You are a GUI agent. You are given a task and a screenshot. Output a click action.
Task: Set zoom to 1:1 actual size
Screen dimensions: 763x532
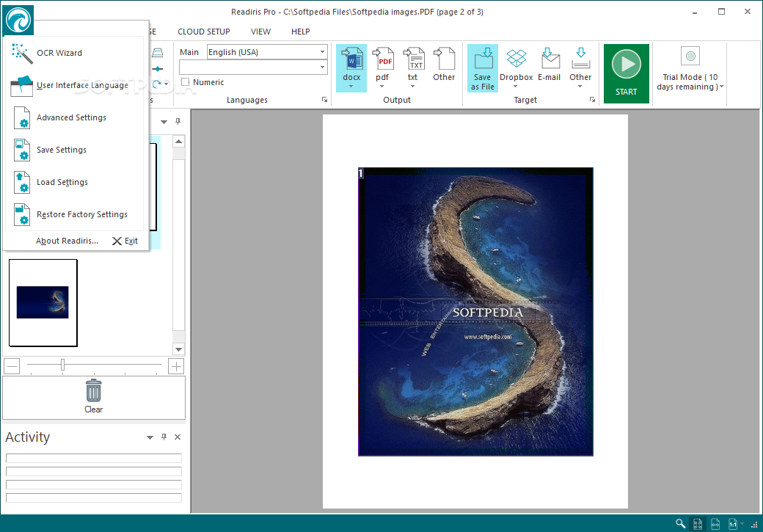[733, 524]
